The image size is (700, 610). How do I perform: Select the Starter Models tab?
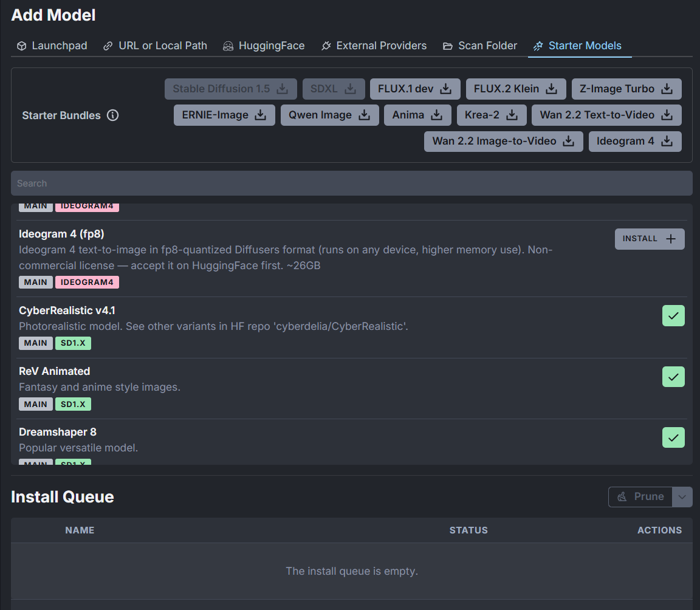(x=580, y=46)
